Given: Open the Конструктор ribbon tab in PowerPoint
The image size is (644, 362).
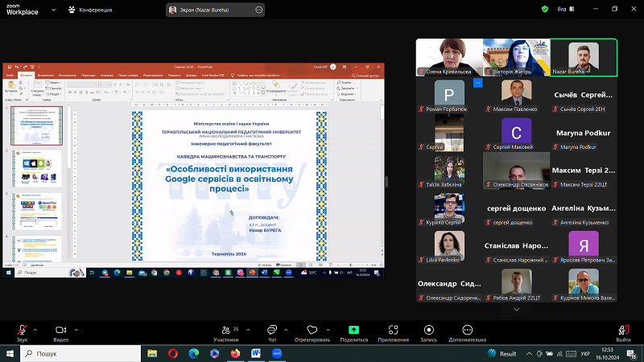Looking at the screenshot, I should [68, 75].
